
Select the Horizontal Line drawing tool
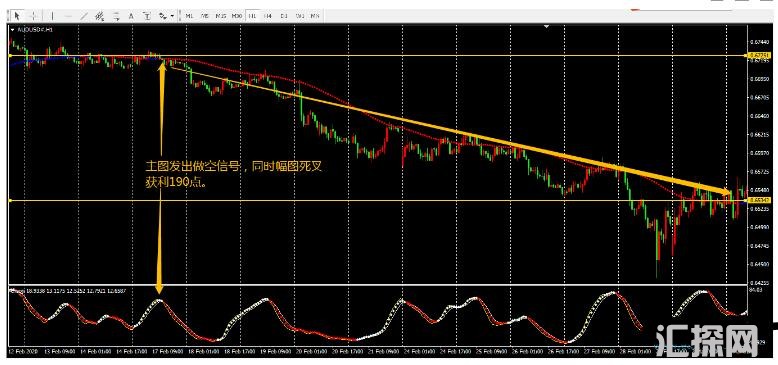(68, 15)
